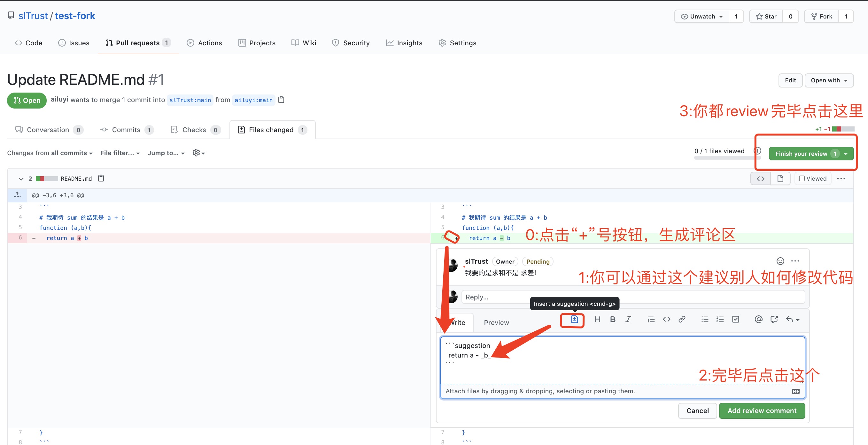
Task: Toggle bold formatting in comment editor
Action: [613, 320]
